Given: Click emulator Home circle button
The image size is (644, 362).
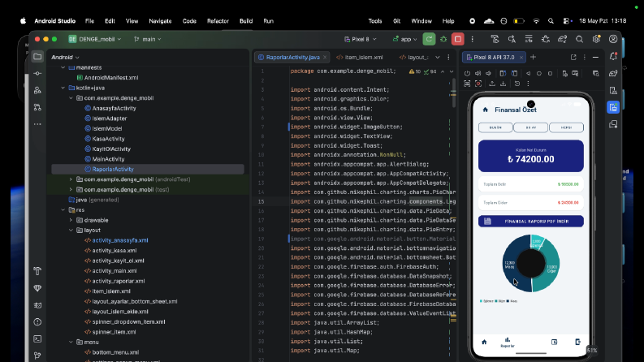Looking at the screenshot, I should click(x=539, y=74).
